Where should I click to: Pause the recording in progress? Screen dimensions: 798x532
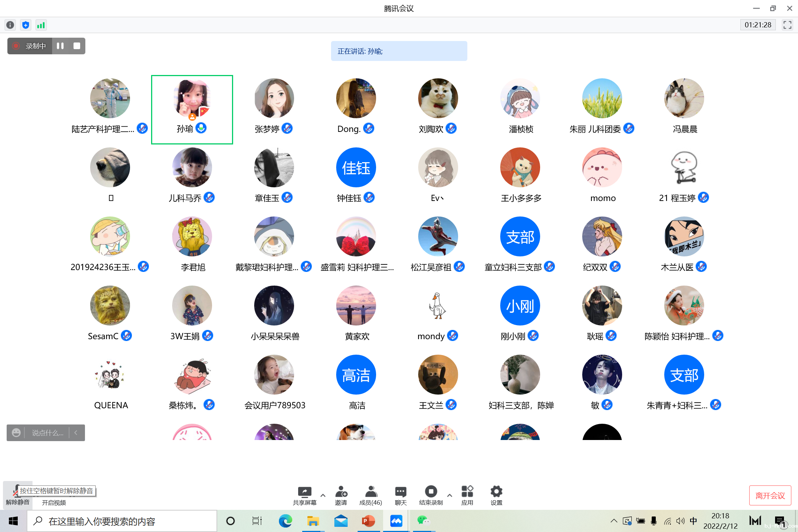(60, 46)
